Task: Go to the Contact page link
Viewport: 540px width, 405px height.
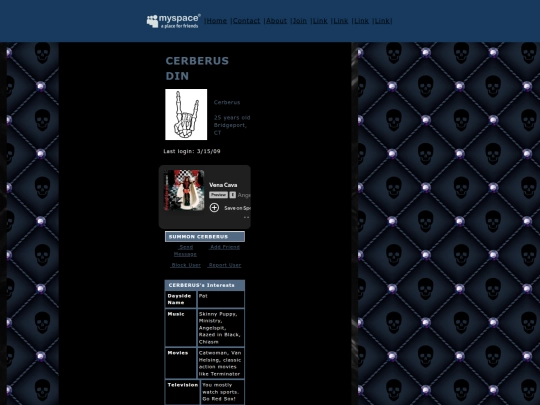Action: click(247, 21)
